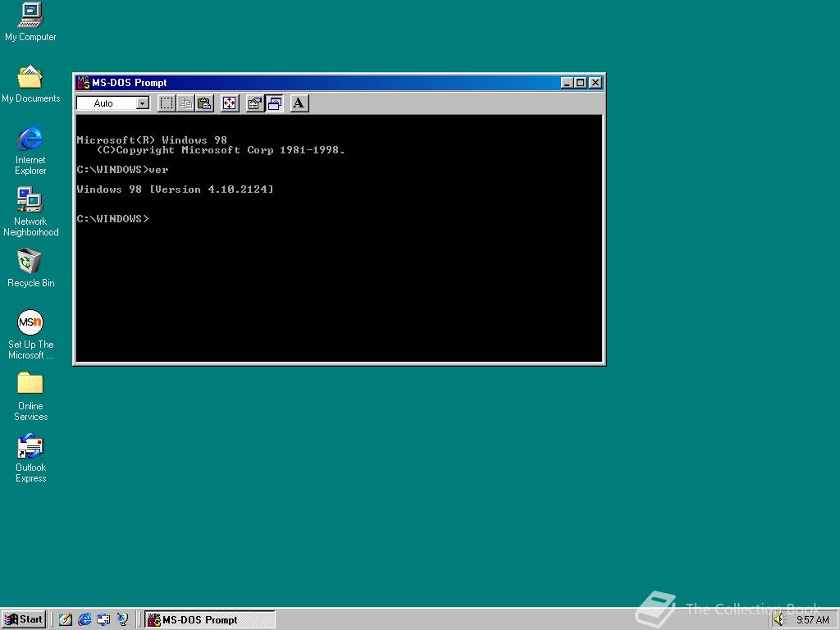Minimize the MS-DOS Prompt window

point(567,83)
